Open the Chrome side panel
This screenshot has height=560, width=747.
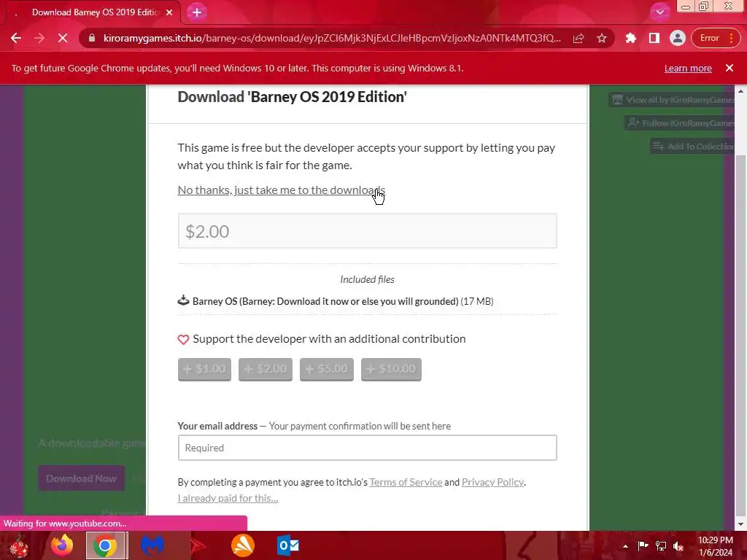654,38
